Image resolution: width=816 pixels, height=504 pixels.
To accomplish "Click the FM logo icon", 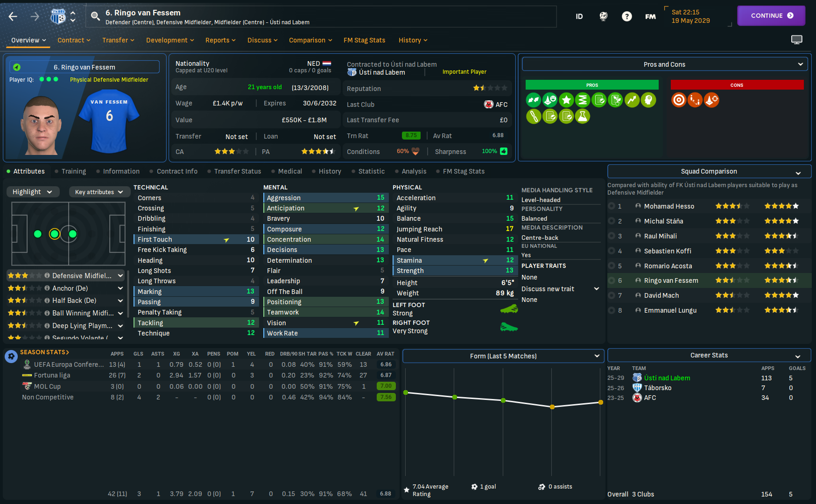I will click(650, 16).
